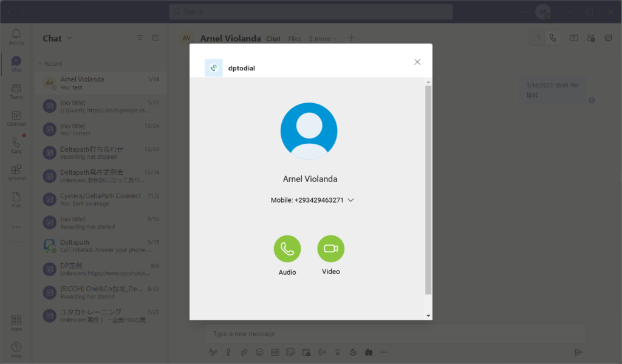Expand the '2 more' tabs dropdown
Image resolution: width=622 pixels, height=364 pixels.
click(323, 38)
